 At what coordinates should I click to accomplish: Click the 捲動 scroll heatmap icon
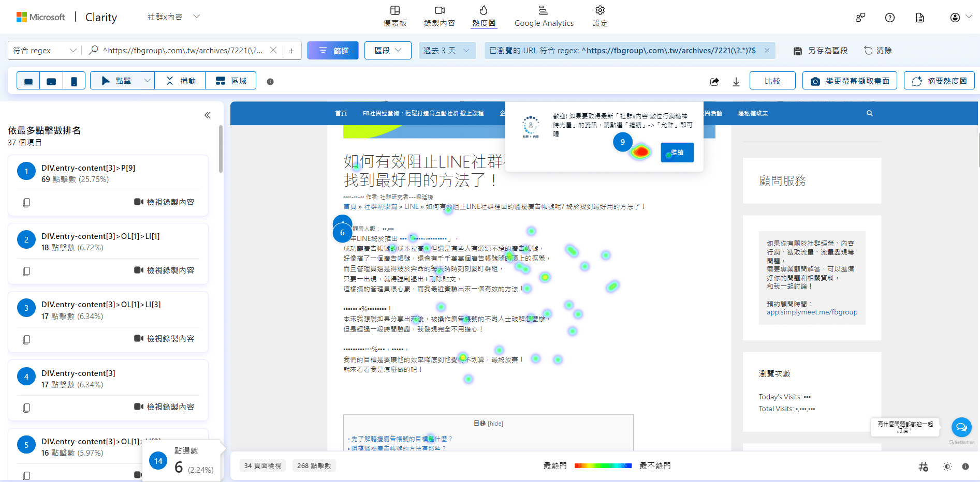(x=180, y=80)
